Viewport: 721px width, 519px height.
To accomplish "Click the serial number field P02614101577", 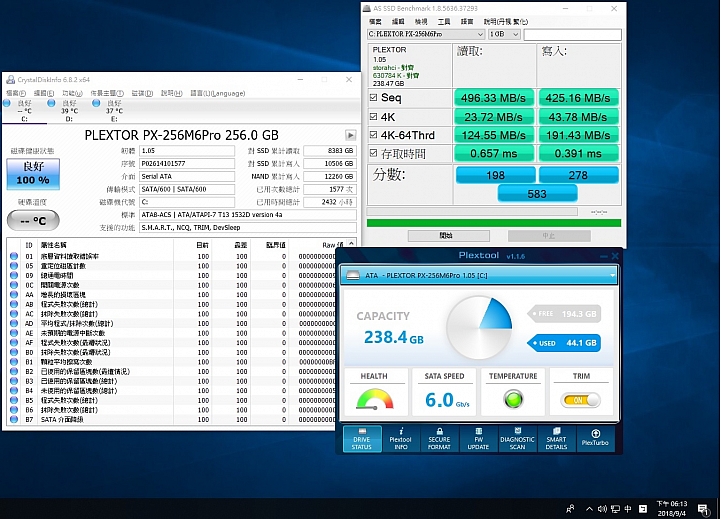I will pyautogui.click(x=187, y=164).
